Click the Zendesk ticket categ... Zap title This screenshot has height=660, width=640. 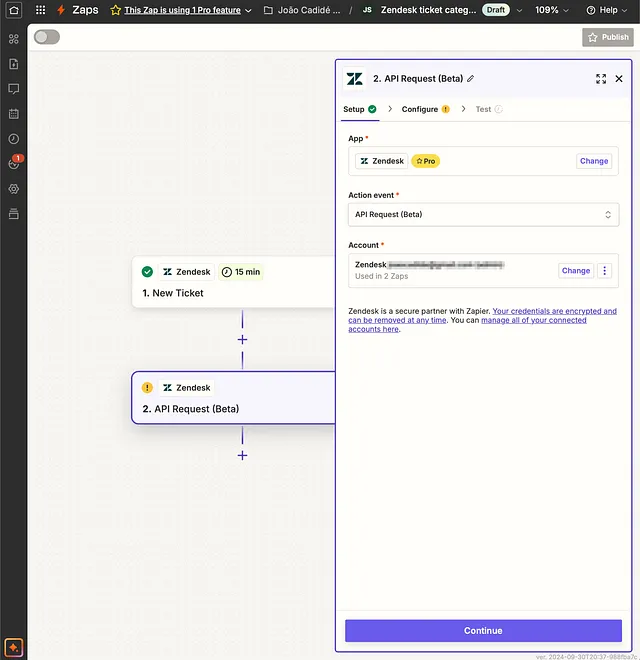coord(428,10)
